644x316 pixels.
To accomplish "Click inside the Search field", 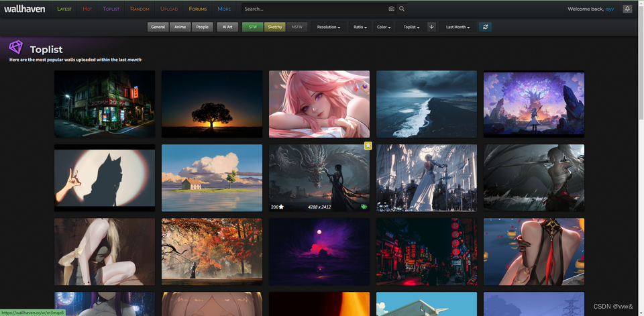I will [314, 9].
